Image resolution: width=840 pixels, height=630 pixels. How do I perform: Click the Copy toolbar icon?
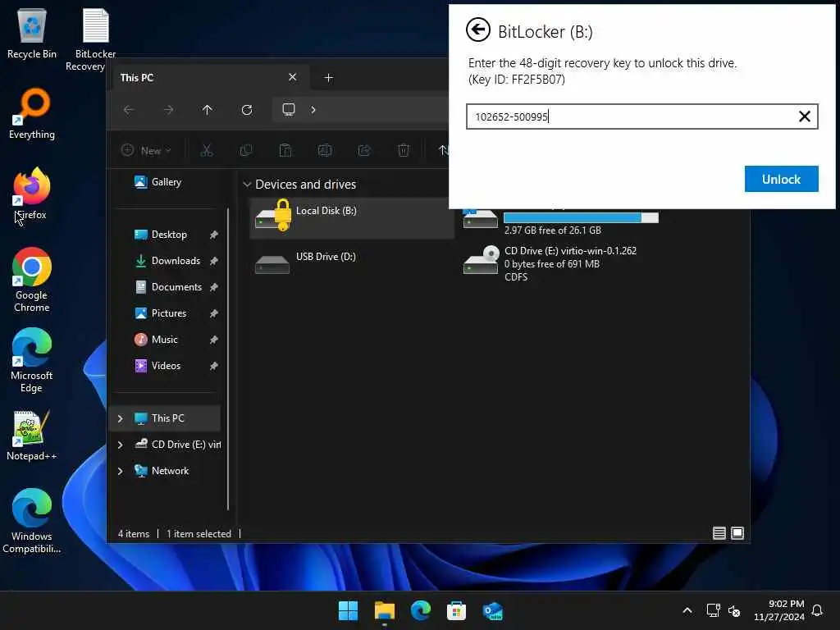tap(246, 151)
